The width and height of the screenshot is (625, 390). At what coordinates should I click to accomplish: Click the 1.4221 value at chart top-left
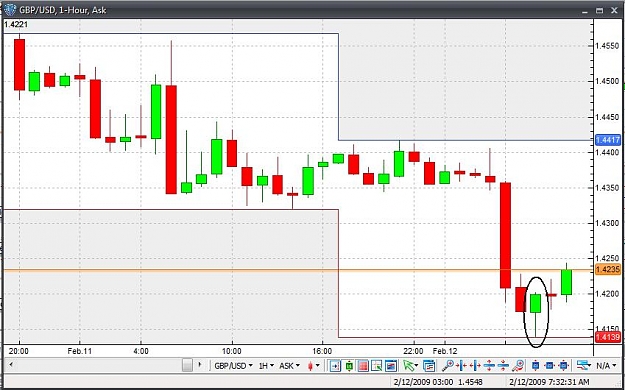pyautogui.click(x=16, y=25)
